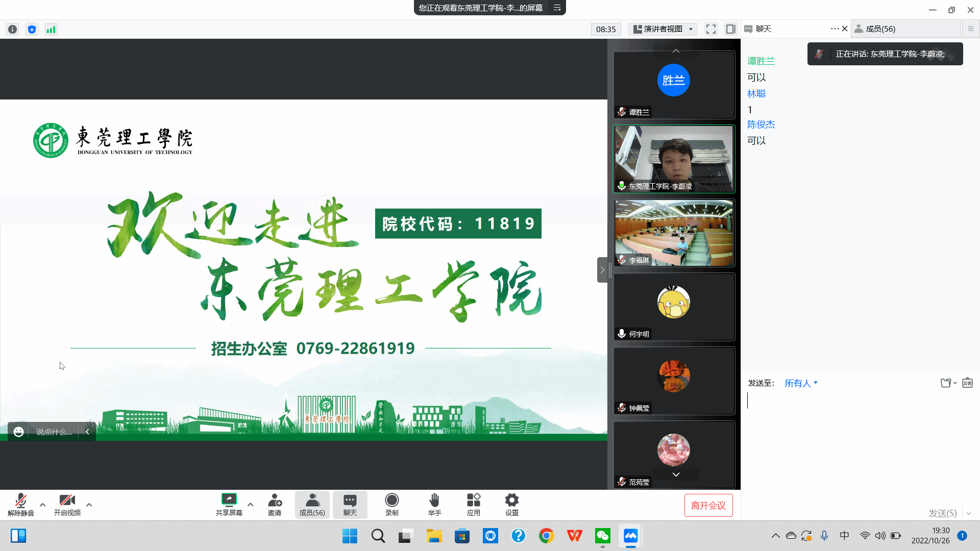Expand the 所有人 recipient dropdown
Viewport: 980px width, 551px height.
(801, 383)
